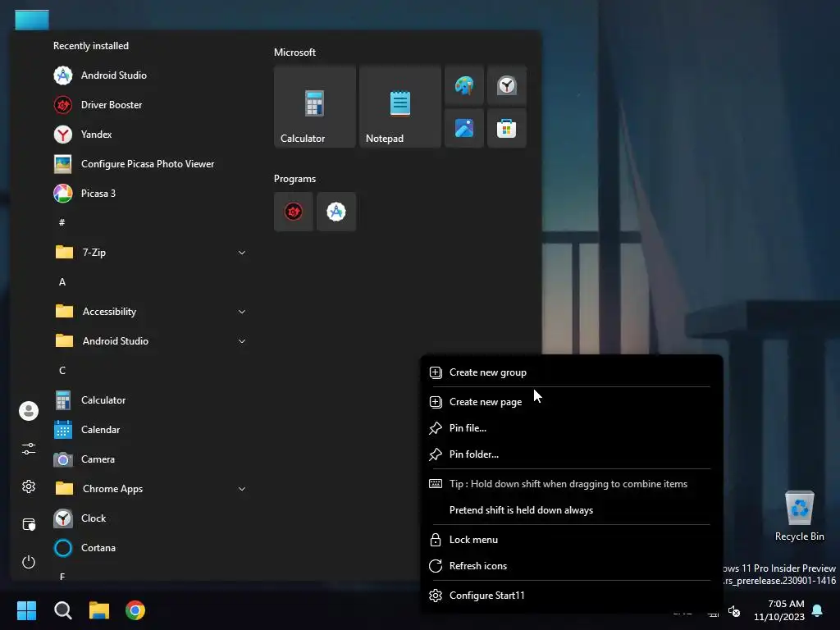Click the user account icon in sidebar
This screenshot has width=840, height=630.
[x=29, y=411]
